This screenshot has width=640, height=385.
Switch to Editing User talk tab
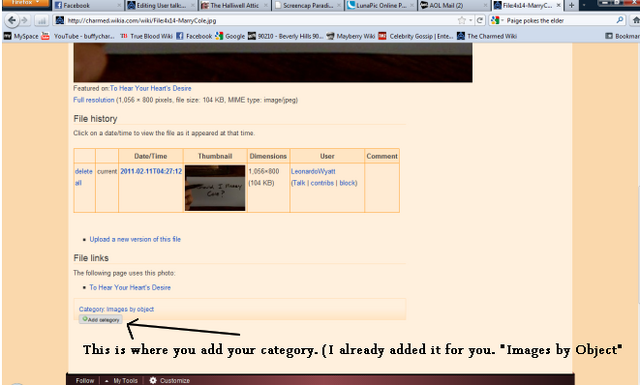click(161, 5)
